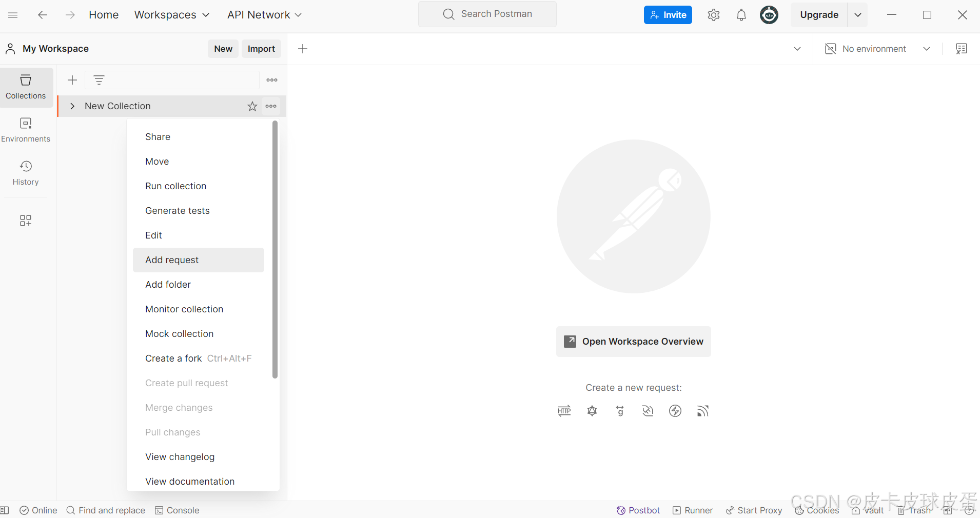Open the notifications bell
The width and height of the screenshot is (980, 518).
tap(741, 15)
